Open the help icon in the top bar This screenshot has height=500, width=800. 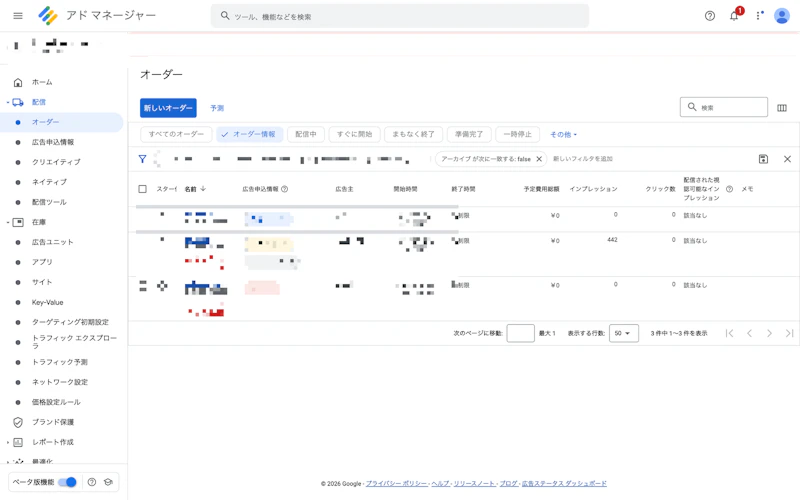point(710,16)
